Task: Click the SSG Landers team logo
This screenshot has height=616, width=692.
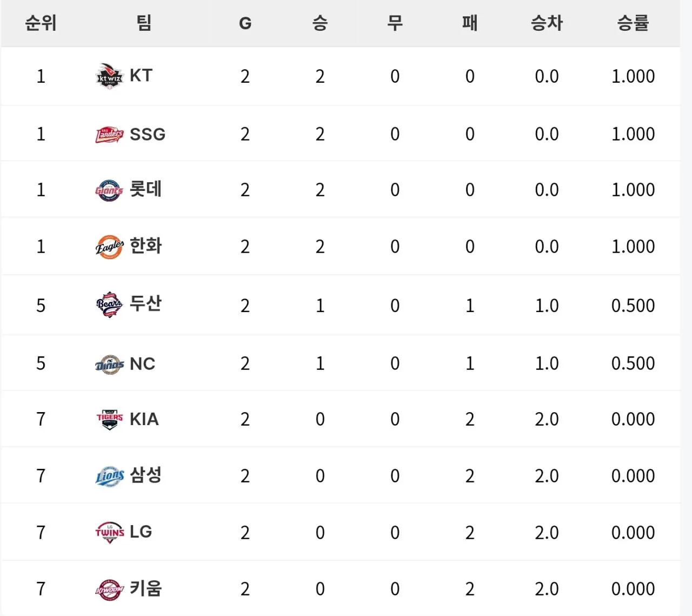Action: [x=109, y=135]
